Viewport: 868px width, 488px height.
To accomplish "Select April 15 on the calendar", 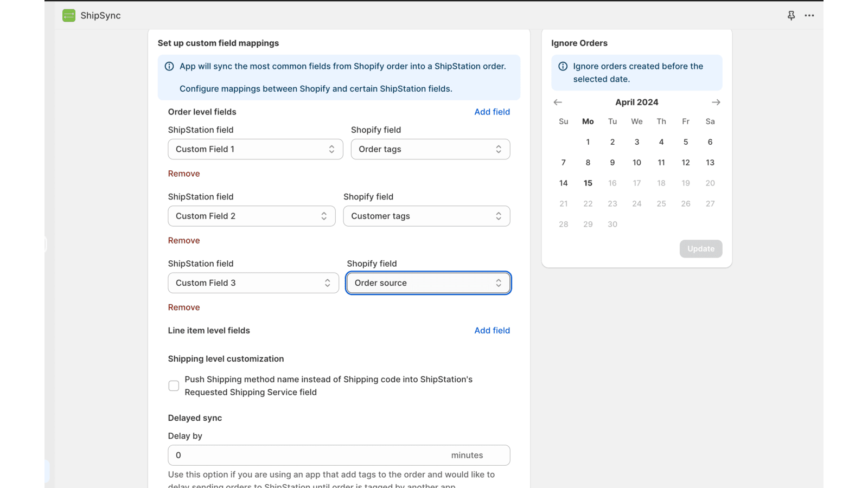I will [588, 183].
